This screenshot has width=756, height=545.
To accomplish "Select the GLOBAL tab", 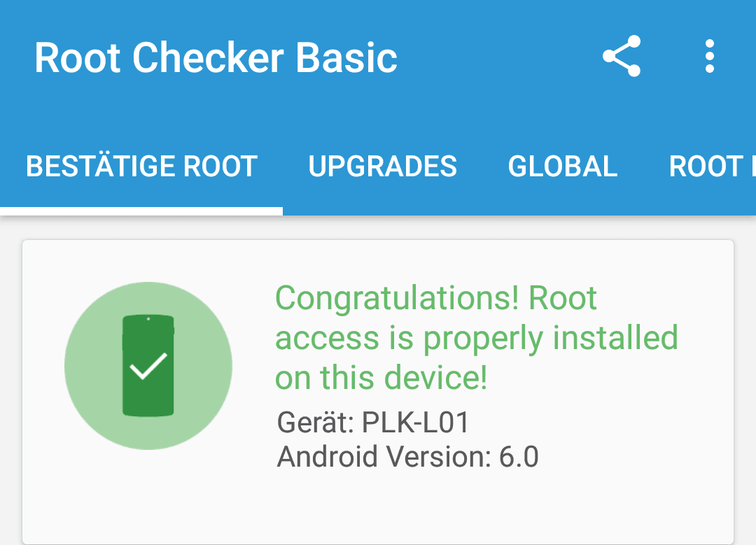I will click(x=563, y=167).
